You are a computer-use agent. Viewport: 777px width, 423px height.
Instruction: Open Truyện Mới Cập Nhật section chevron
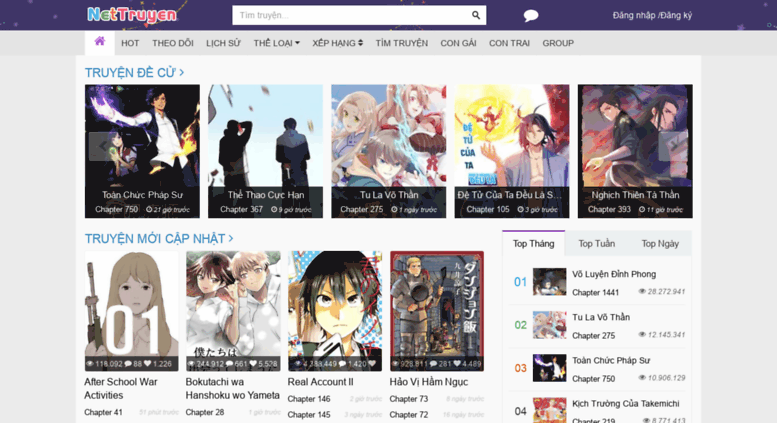[x=231, y=238]
